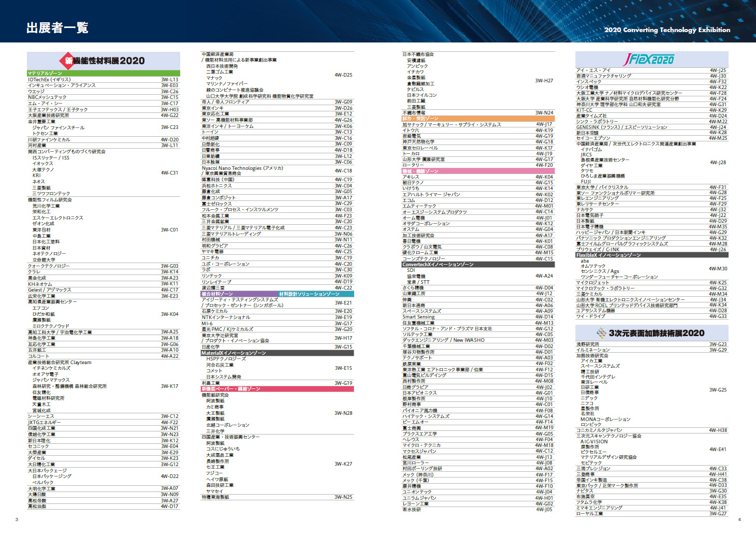The width and height of the screenshot is (756, 535).
Task: Select '産業技術総合研究所 Clayteam' entry
Action: [60, 363]
